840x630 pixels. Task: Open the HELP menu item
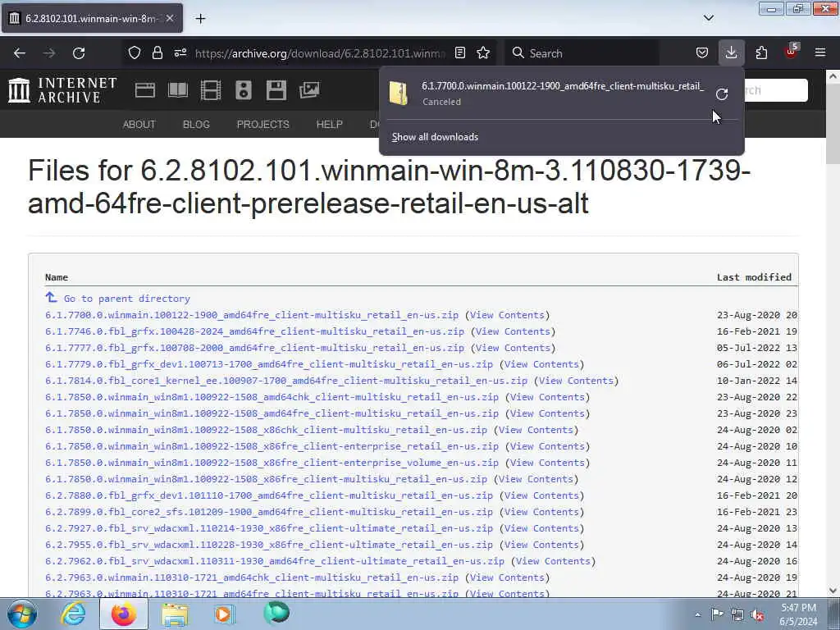click(330, 125)
